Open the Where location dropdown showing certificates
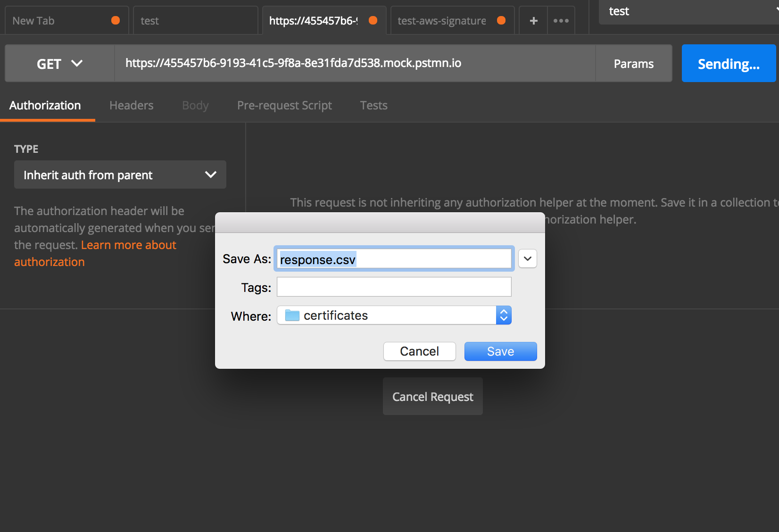Image resolution: width=779 pixels, height=532 pixels. (x=394, y=315)
